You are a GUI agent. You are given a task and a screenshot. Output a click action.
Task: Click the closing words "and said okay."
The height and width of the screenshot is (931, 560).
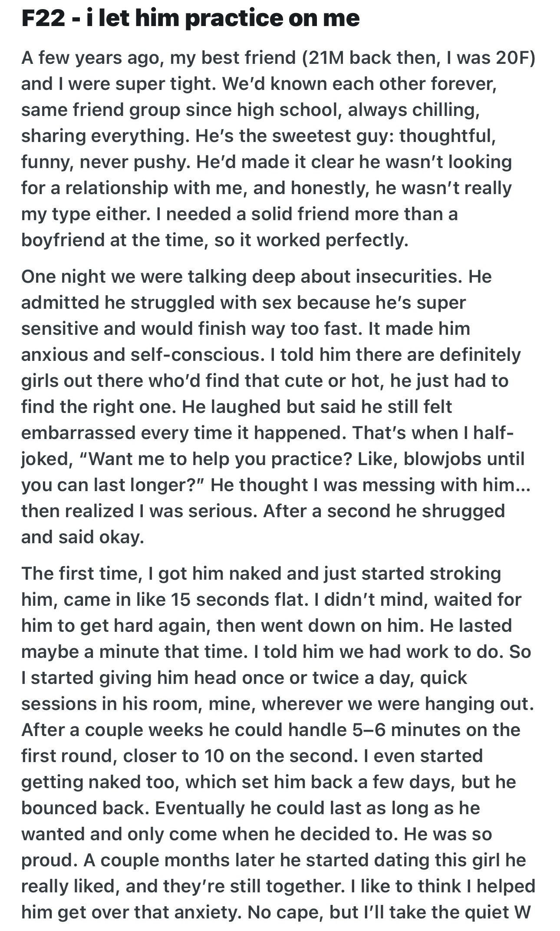[82, 537]
